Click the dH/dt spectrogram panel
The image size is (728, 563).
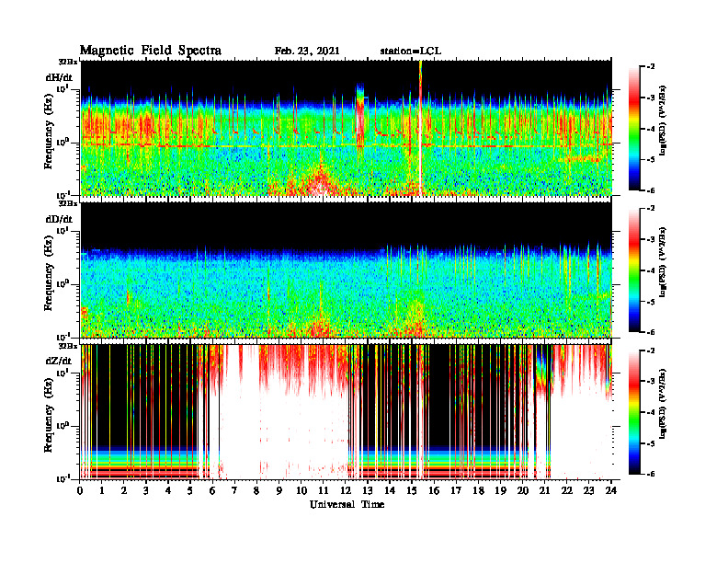point(347,128)
